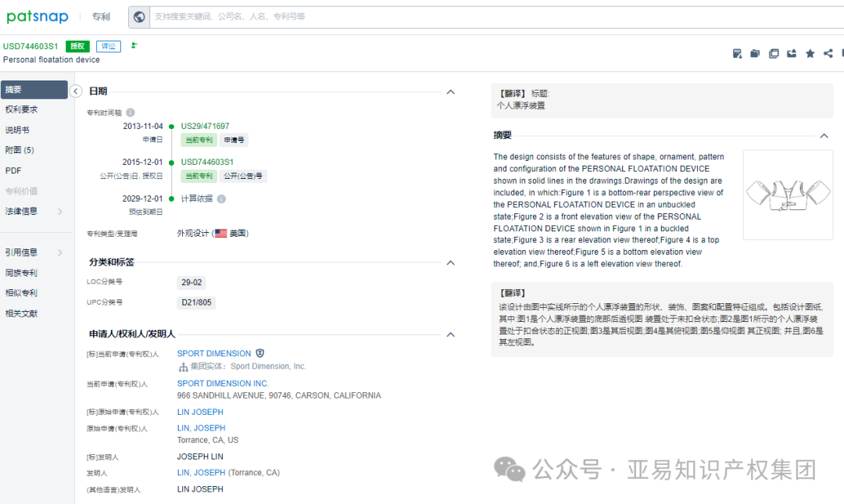Click the export icon in the toolbar
The height and width of the screenshot is (504, 844).
point(792,53)
